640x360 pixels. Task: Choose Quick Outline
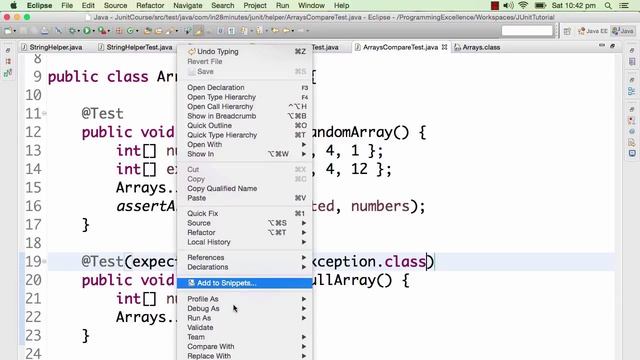pos(245,125)
